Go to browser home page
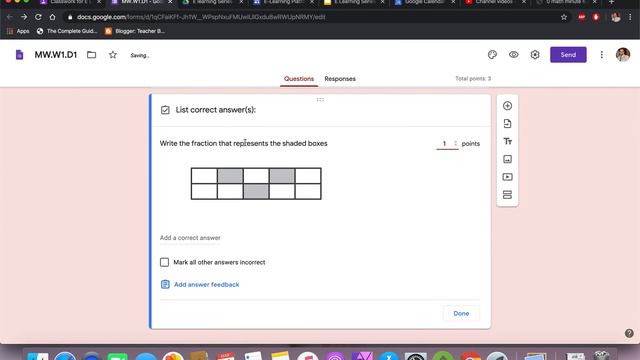Image resolution: width=640 pixels, height=360 pixels. (x=52, y=17)
